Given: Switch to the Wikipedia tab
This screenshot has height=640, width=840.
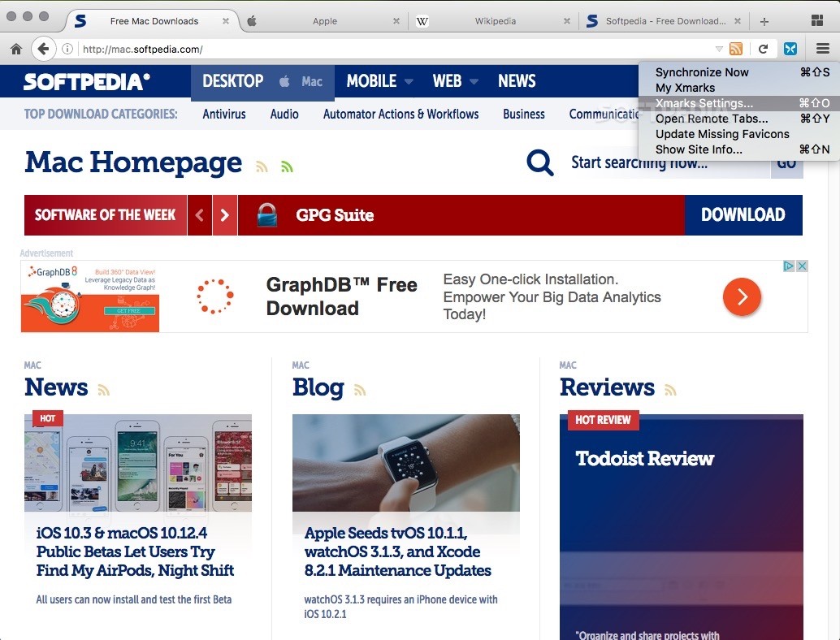Looking at the screenshot, I should 495,21.
